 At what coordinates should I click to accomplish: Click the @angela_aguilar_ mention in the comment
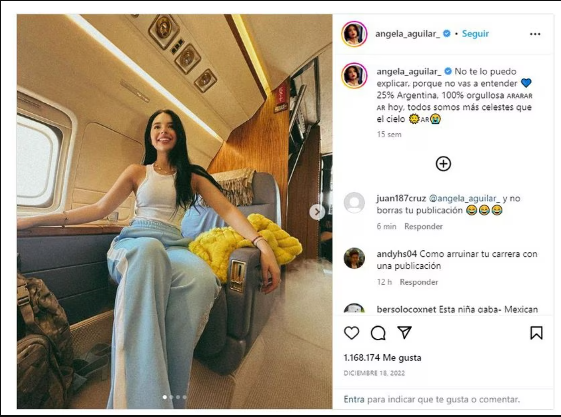(x=464, y=198)
